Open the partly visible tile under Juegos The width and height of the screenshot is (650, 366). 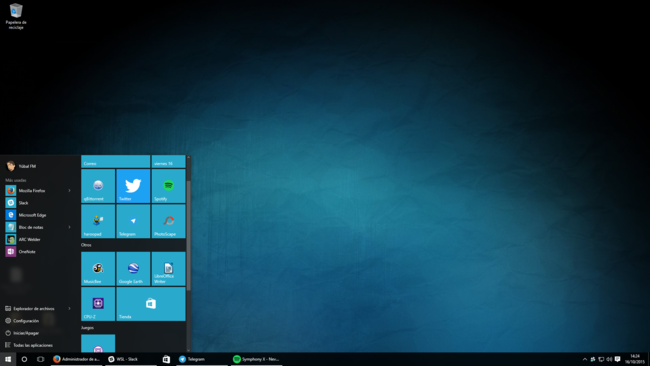coord(98,344)
